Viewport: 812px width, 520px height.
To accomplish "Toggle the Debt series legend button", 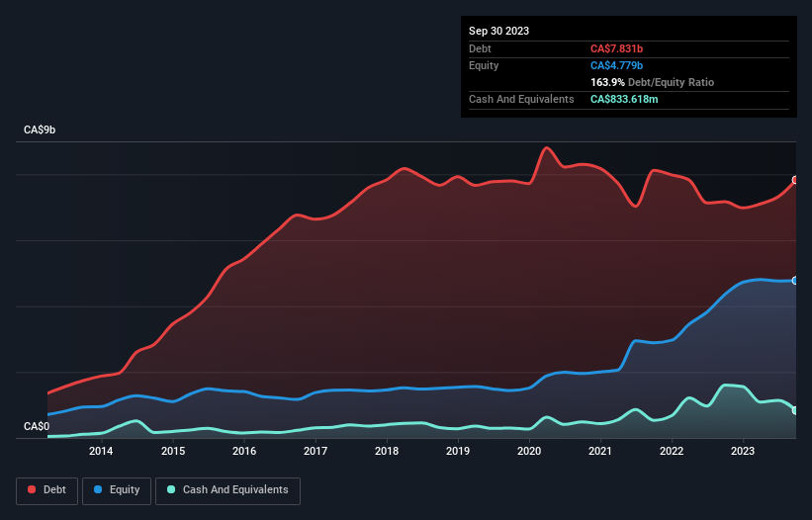I will 47,490.
